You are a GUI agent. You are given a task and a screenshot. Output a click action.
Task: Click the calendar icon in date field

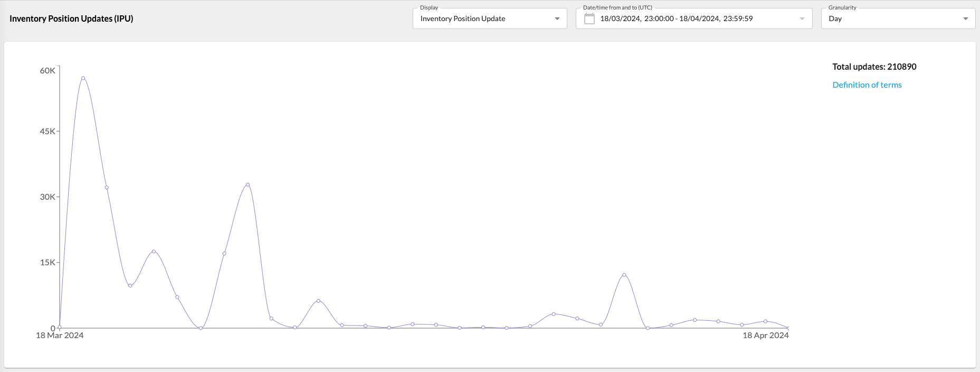pos(589,19)
